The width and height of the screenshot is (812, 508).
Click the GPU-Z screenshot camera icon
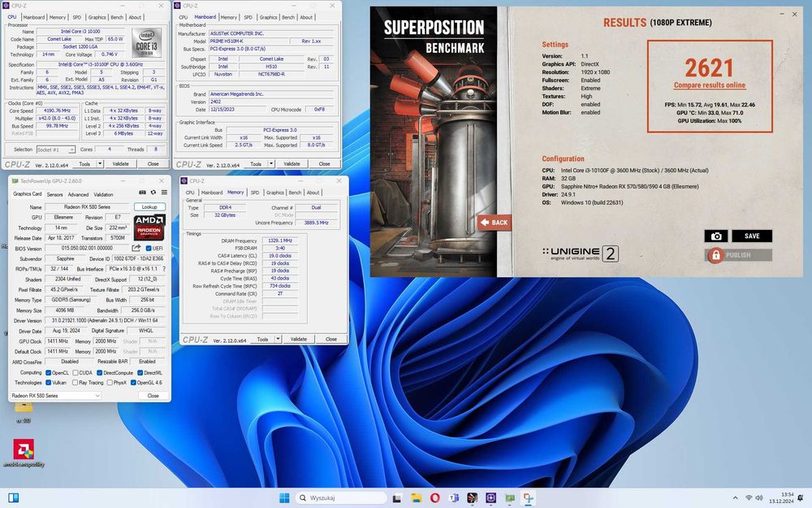pyautogui.click(x=142, y=193)
